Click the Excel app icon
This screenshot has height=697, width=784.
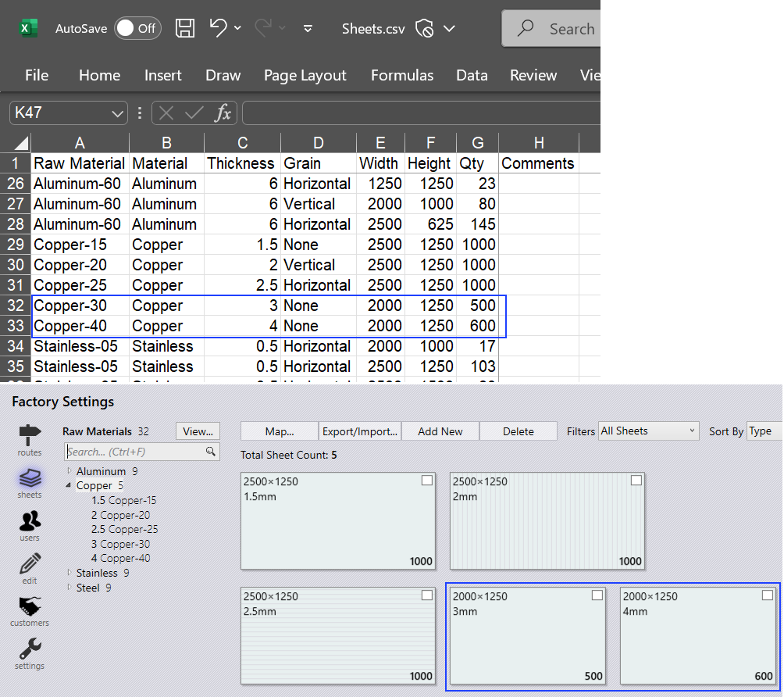pyautogui.click(x=28, y=28)
